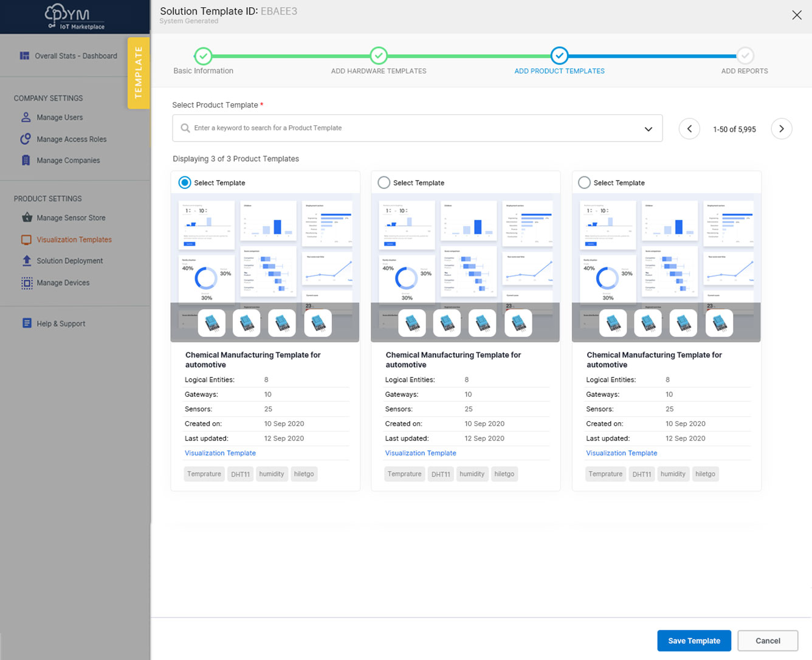Viewport: 812px width, 660px height.
Task: Click last sensor icon on first template card
Action: click(x=318, y=323)
